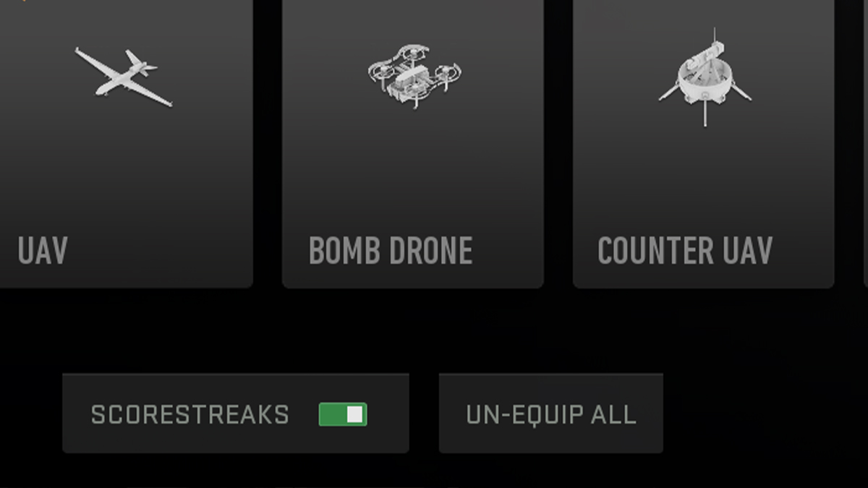Click Un-Equip All to clear streaks
Viewport: 868px width, 488px height.
pyautogui.click(x=550, y=414)
